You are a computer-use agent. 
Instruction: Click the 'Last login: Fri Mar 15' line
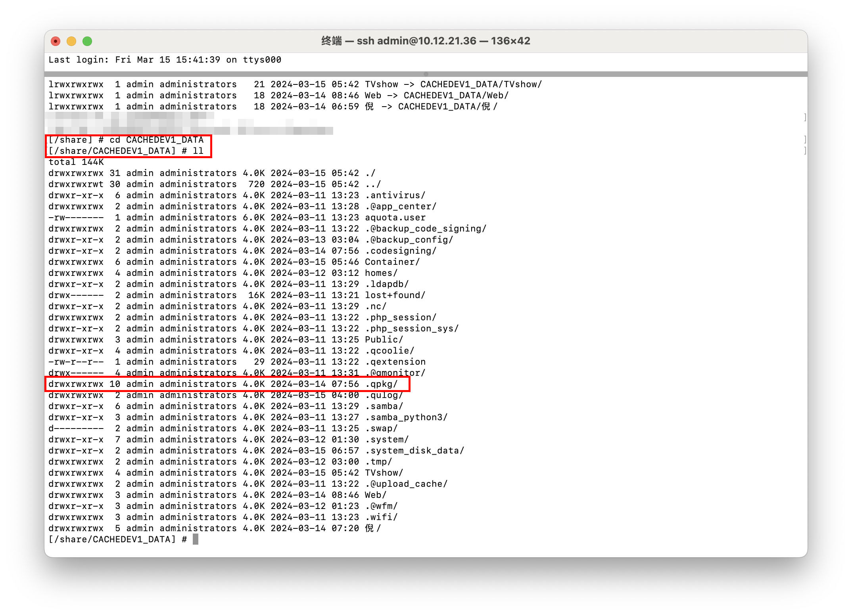click(x=165, y=60)
